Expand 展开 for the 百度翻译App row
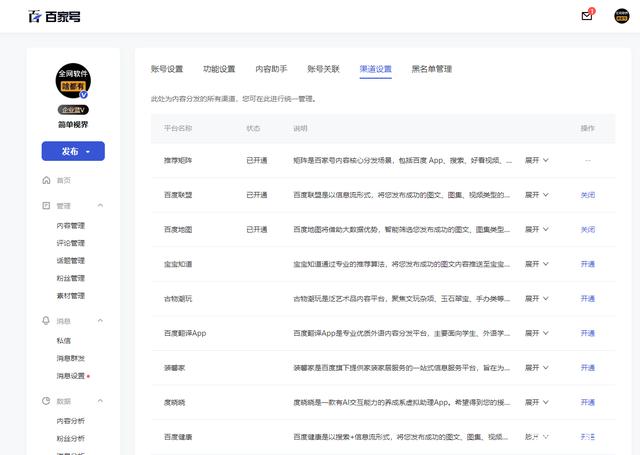Screen dimensions: 640x455 pos(536,333)
